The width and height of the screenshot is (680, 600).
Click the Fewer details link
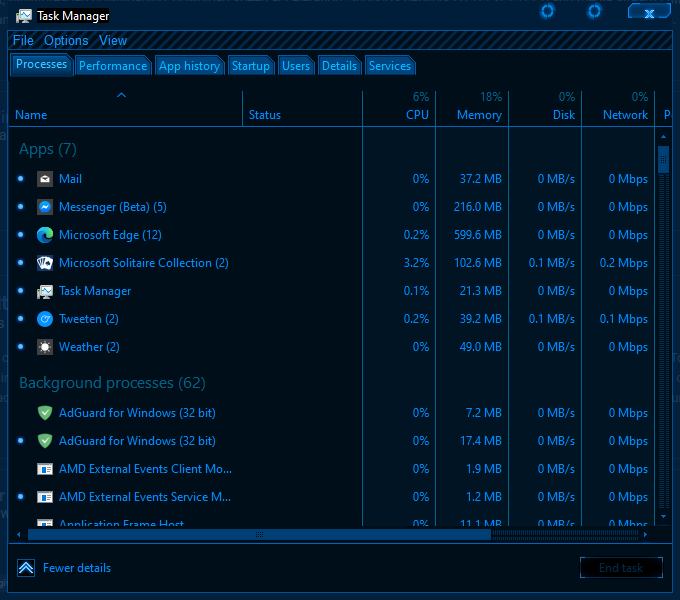click(x=77, y=568)
